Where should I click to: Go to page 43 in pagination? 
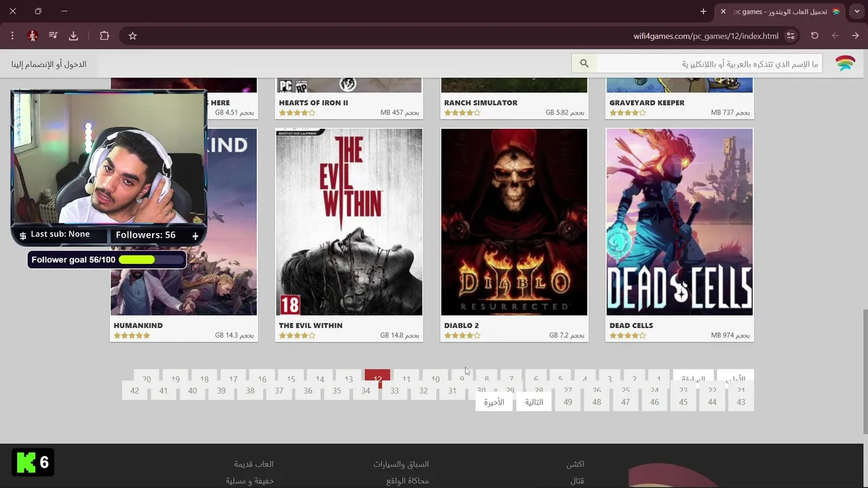click(x=741, y=402)
